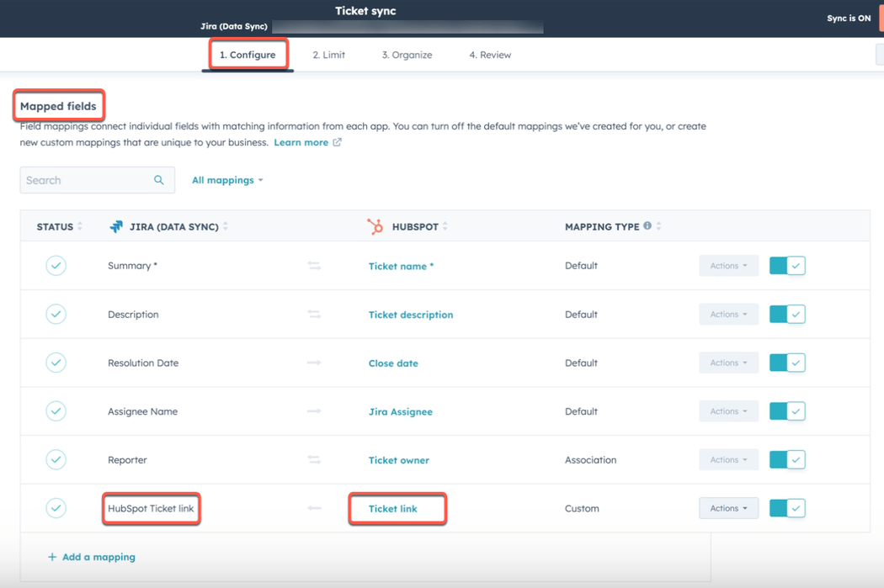The width and height of the screenshot is (884, 588).
Task: Open the Actions dropdown on the Close date row
Action: point(728,363)
